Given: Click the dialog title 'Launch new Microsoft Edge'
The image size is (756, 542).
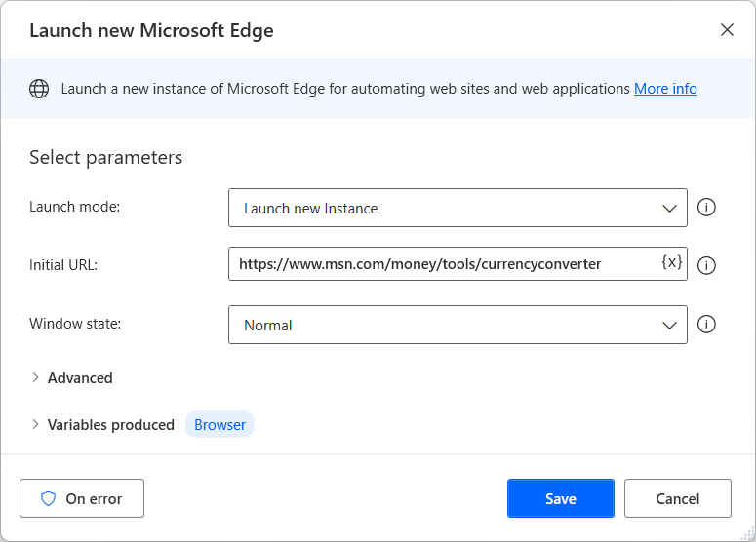Looking at the screenshot, I should click(151, 31).
